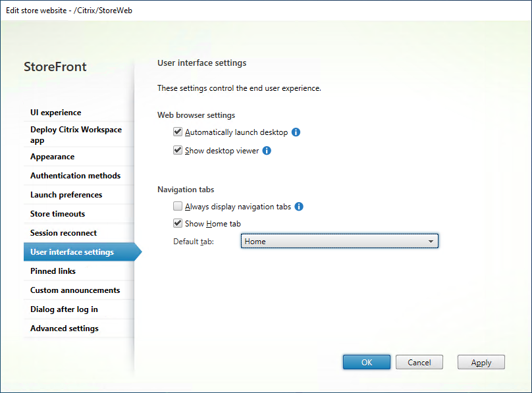This screenshot has height=393, width=532.
Task: Click the info icon beside Always display navigation tabs
Action: [x=298, y=206]
